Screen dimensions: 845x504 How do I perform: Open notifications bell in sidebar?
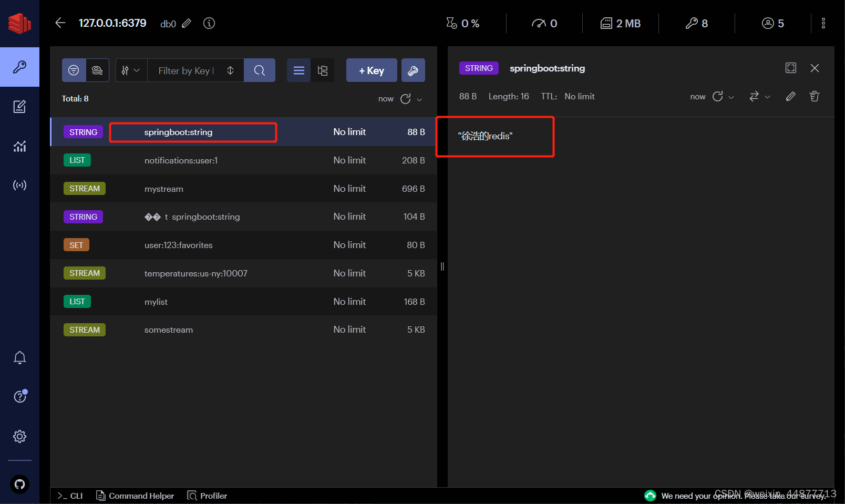coord(19,357)
